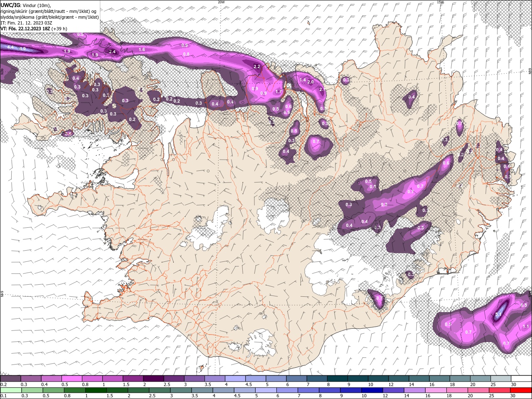The image size is (532, 399).
Task: Select the dark teal upper swatch between 8 and 9
Action: (337, 379)
